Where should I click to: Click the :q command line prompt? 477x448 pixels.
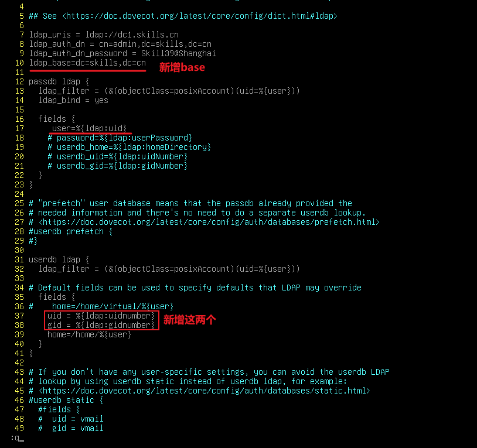click(17, 438)
